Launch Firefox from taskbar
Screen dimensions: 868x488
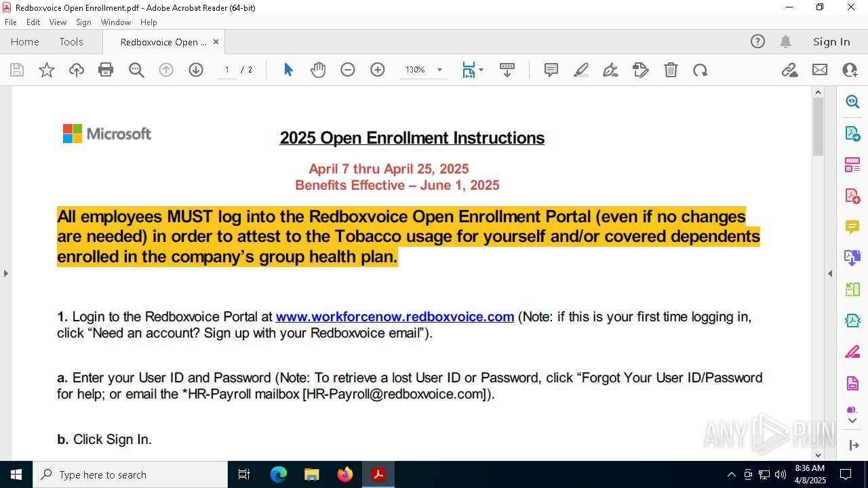(345, 474)
